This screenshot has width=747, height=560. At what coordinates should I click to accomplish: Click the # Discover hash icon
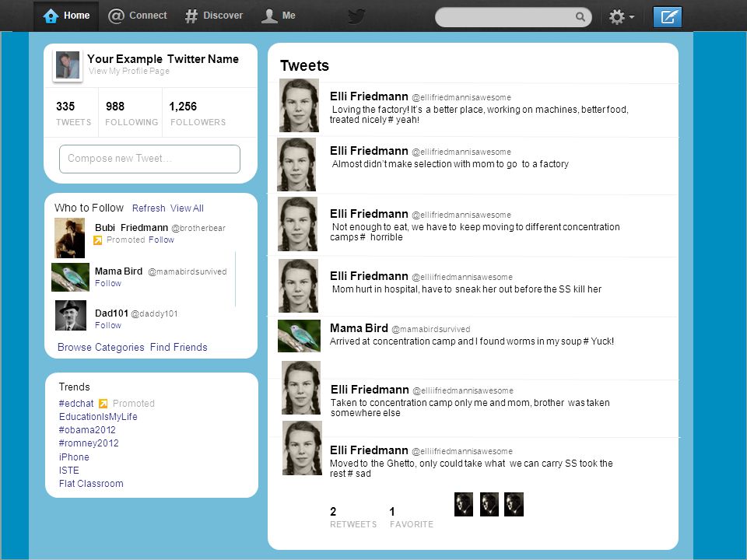[x=191, y=16]
